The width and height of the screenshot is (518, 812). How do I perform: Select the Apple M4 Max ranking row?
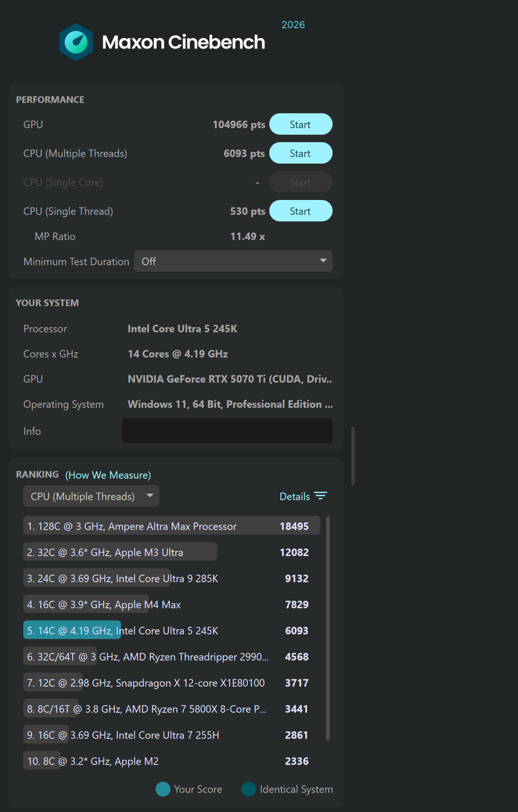click(171, 604)
